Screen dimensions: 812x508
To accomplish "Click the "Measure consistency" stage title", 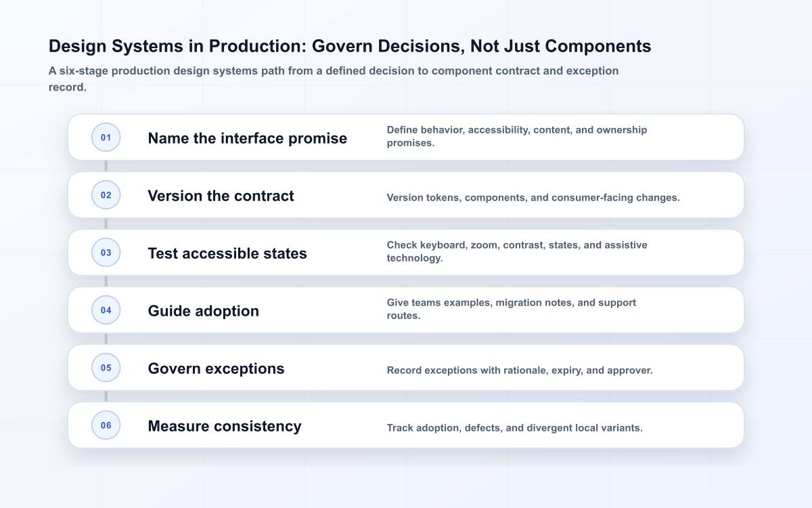I will tap(225, 426).
